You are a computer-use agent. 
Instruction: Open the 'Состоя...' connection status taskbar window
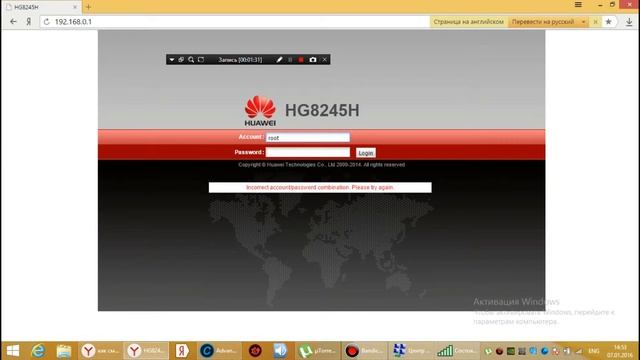(456, 351)
